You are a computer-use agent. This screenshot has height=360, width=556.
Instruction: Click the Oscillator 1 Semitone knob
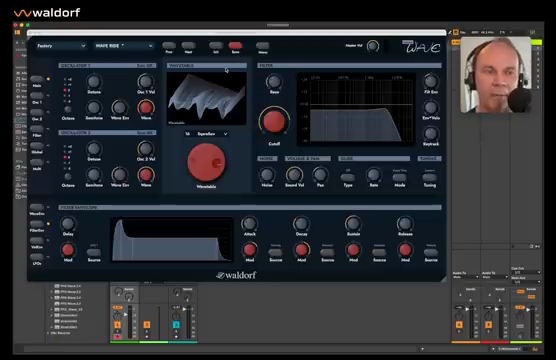coord(94,107)
